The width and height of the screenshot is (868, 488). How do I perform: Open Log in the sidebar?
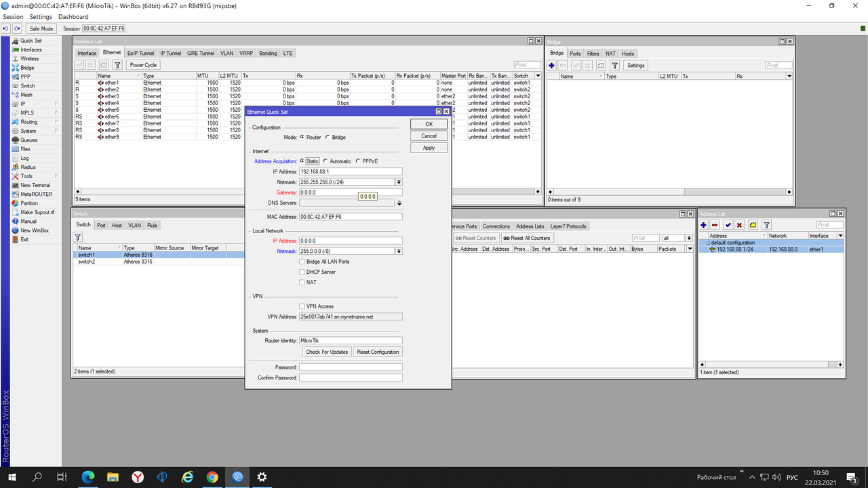(x=24, y=158)
